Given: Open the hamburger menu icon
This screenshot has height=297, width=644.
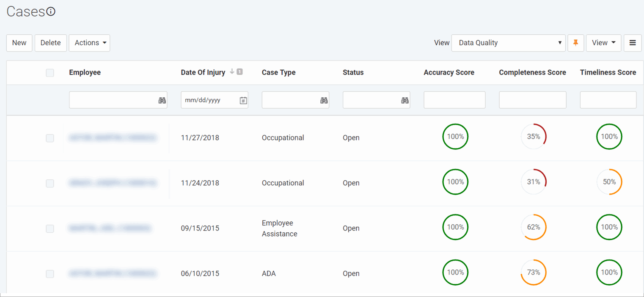Looking at the screenshot, I should click(x=633, y=43).
